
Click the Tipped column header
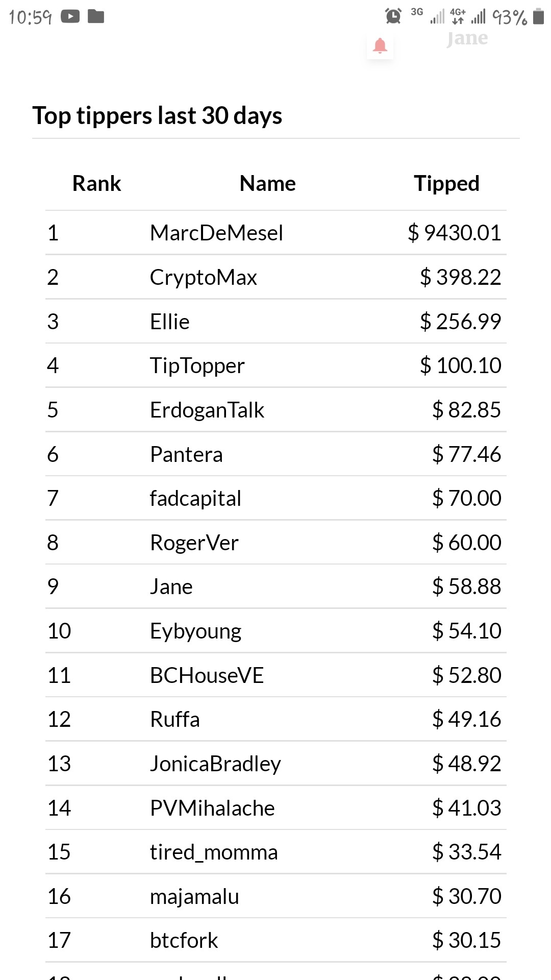[x=447, y=183]
